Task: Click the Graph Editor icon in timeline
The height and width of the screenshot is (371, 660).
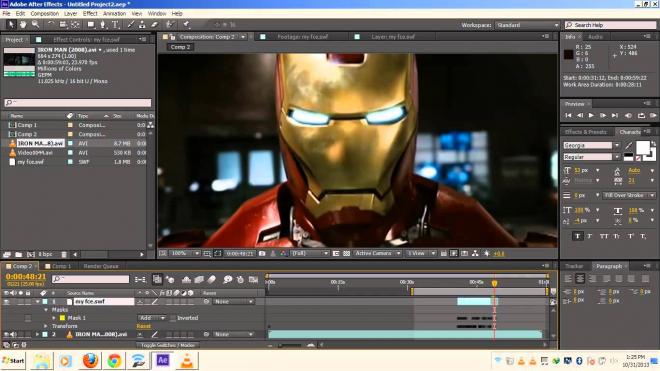Action: click(x=253, y=279)
